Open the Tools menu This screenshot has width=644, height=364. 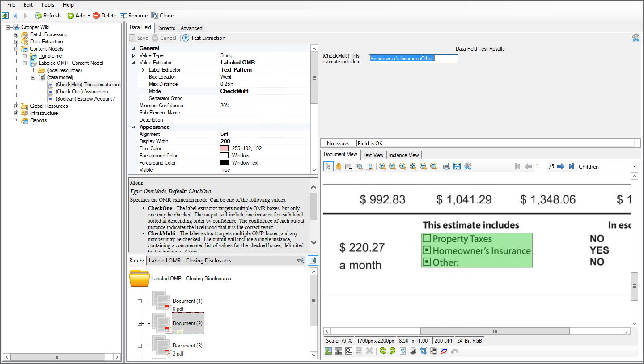coord(47,5)
